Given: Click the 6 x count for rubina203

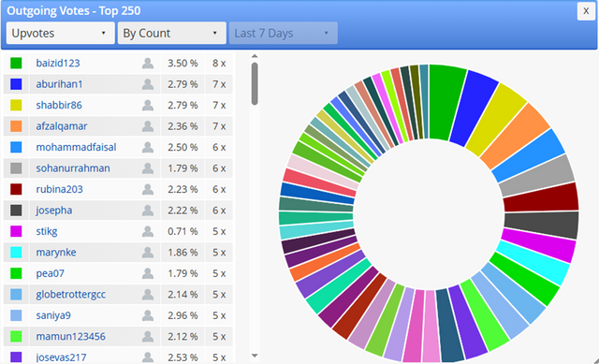Looking at the screenshot, I should (x=219, y=189).
